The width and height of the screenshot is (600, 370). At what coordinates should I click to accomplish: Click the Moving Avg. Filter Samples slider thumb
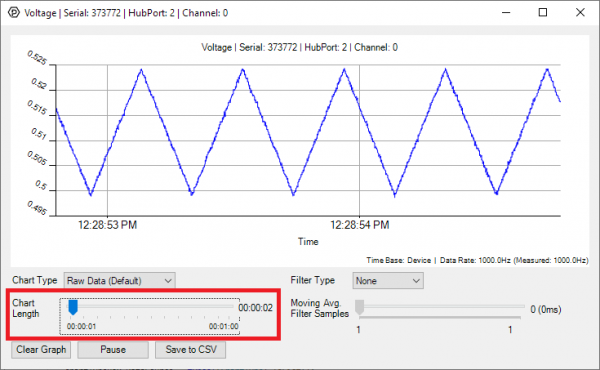tap(359, 307)
